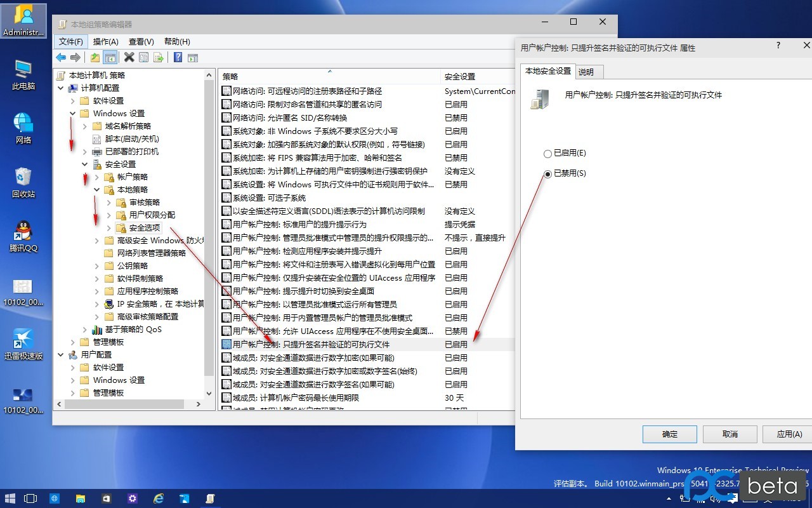Image resolution: width=812 pixels, height=508 pixels.
Task: Click the 确定 button
Action: [669, 434]
